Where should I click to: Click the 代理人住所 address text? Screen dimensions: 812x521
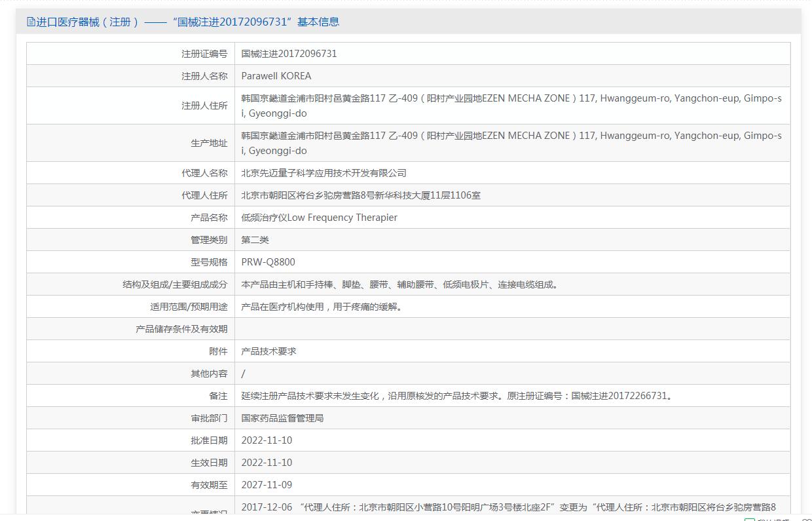(361, 195)
